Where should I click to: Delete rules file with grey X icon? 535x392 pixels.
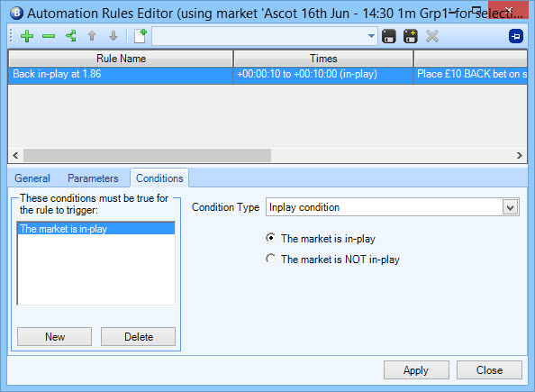pyautogui.click(x=432, y=36)
